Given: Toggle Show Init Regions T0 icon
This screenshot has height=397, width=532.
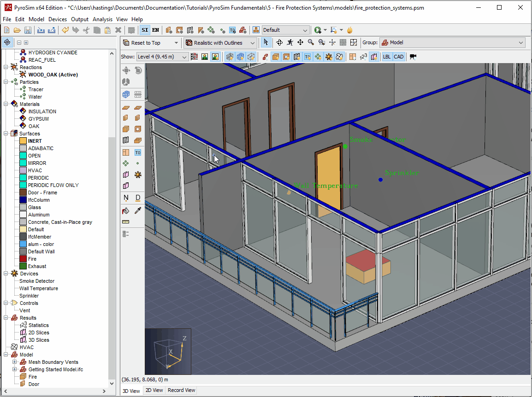Looking at the screenshot, I should 307,57.
